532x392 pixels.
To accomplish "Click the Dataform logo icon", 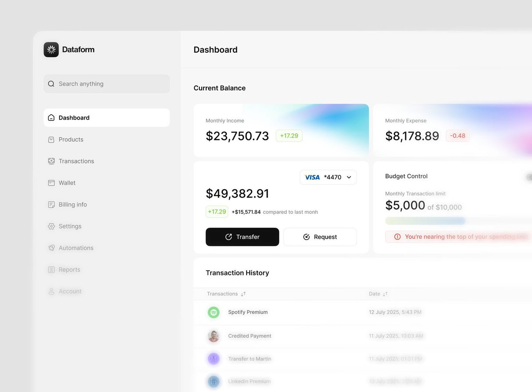I will click(51, 50).
